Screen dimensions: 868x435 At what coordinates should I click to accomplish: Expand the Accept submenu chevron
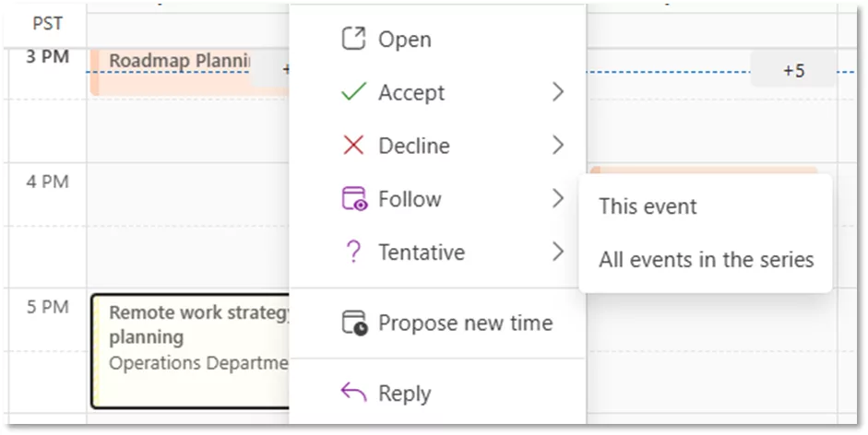pos(558,92)
